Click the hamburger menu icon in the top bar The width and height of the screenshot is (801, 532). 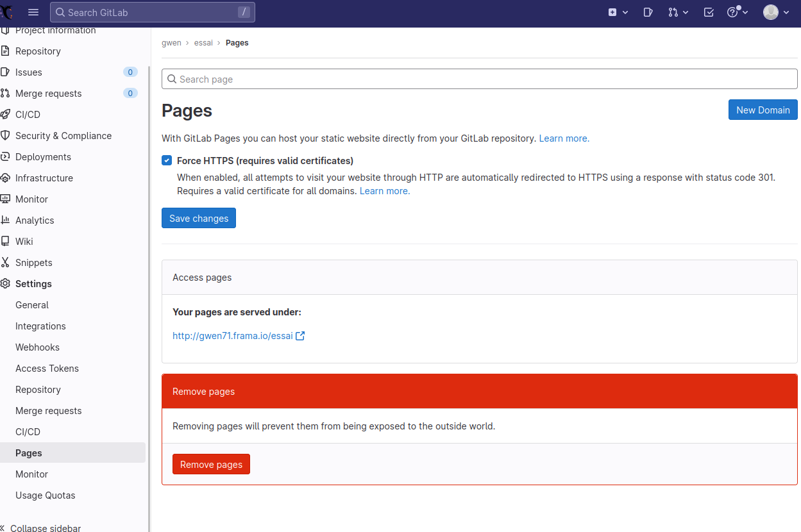pyautogui.click(x=33, y=12)
